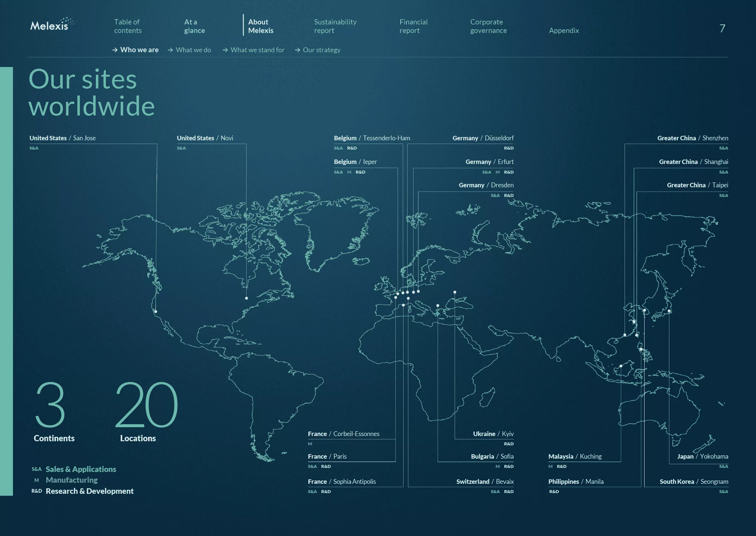Click the page number 7
The width and height of the screenshot is (756, 536).
click(x=722, y=28)
